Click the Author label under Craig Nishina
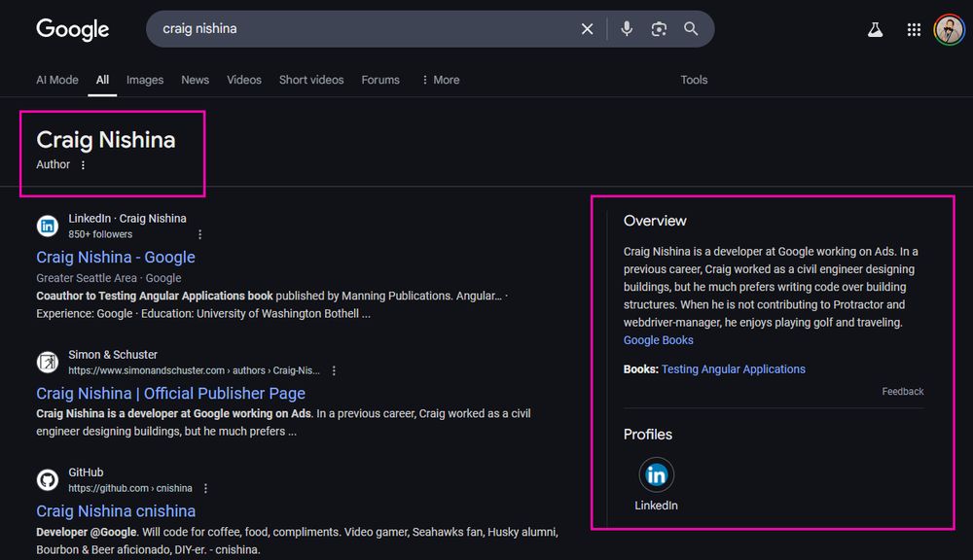 tap(53, 165)
